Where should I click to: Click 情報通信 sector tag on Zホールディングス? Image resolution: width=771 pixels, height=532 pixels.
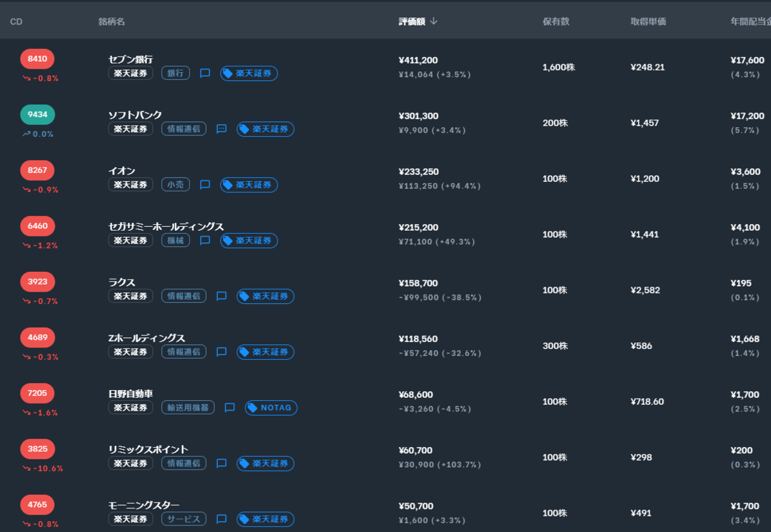coord(184,352)
